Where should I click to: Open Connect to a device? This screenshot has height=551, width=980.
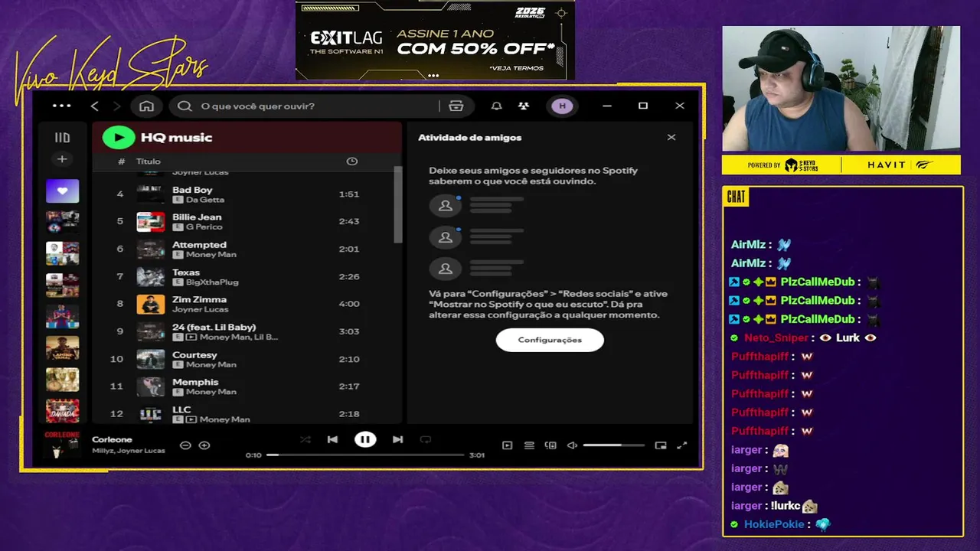(550, 445)
